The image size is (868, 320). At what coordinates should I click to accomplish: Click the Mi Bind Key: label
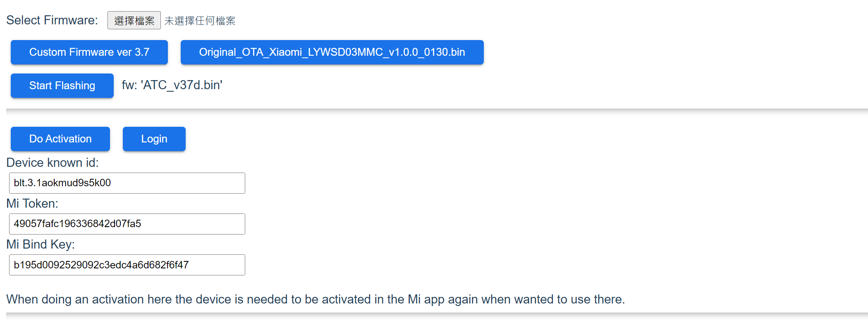point(41,244)
